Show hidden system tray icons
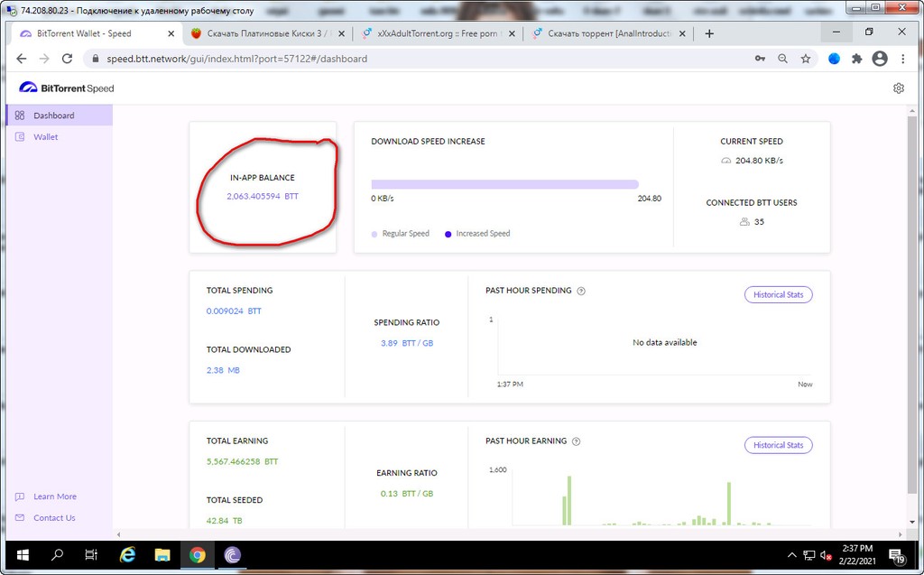Image resolution: width=924 pixels, height=575 pixels. tap(792, 555)
